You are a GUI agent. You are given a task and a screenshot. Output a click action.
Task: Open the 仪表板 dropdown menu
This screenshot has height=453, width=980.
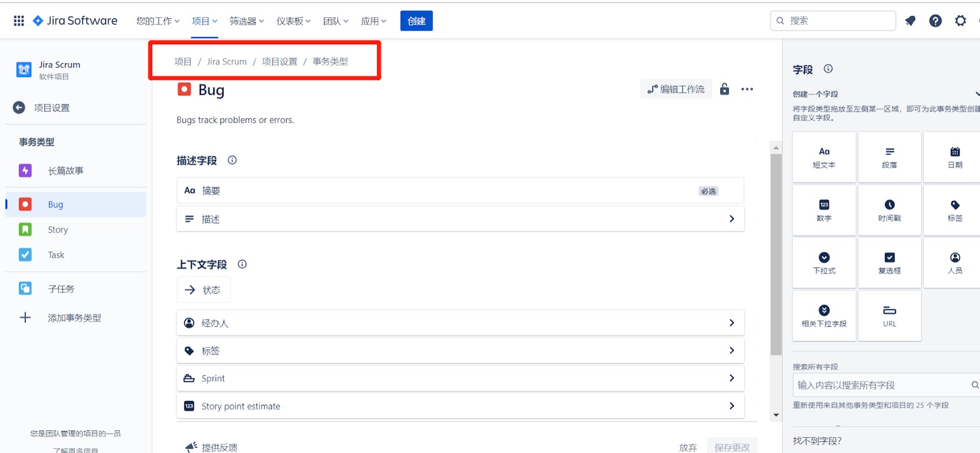coord(293,21)
